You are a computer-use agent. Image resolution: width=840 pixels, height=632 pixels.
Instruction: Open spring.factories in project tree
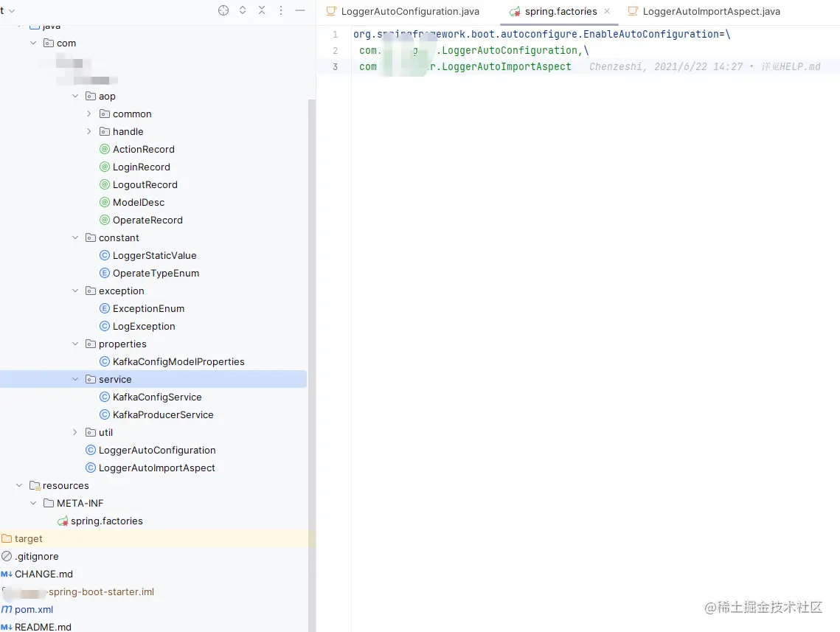pos(107,520)
